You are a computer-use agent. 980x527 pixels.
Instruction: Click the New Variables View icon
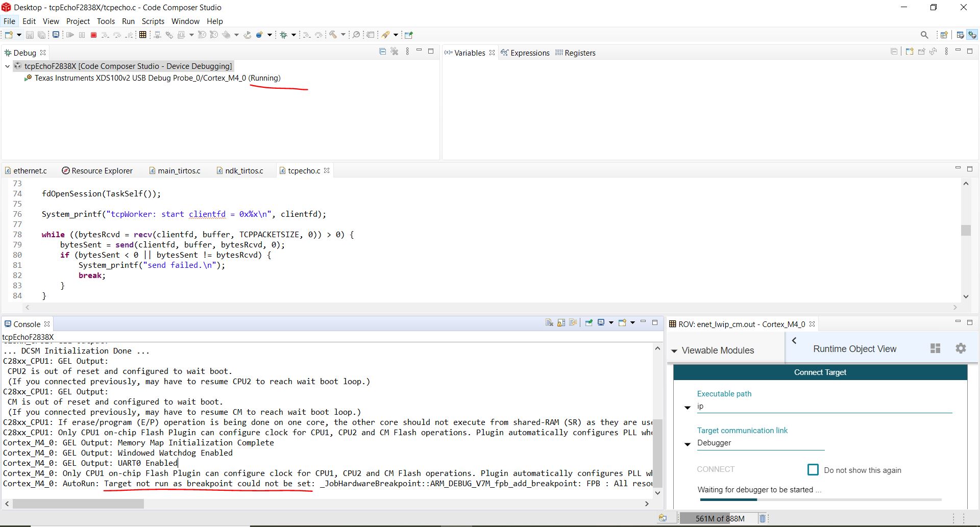click(x=909, y=52)
